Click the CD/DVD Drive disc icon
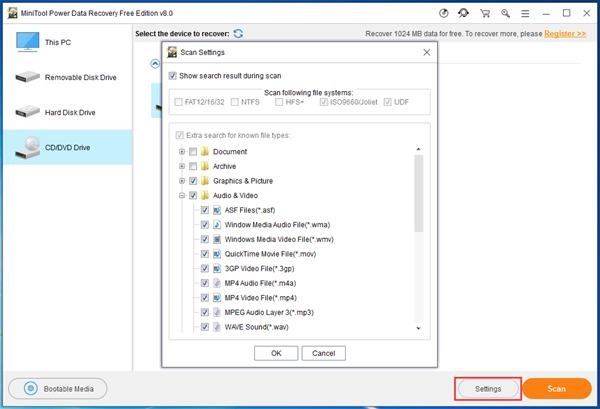The image size is (600, 409). pyautogui.click(x=28, y=147)
